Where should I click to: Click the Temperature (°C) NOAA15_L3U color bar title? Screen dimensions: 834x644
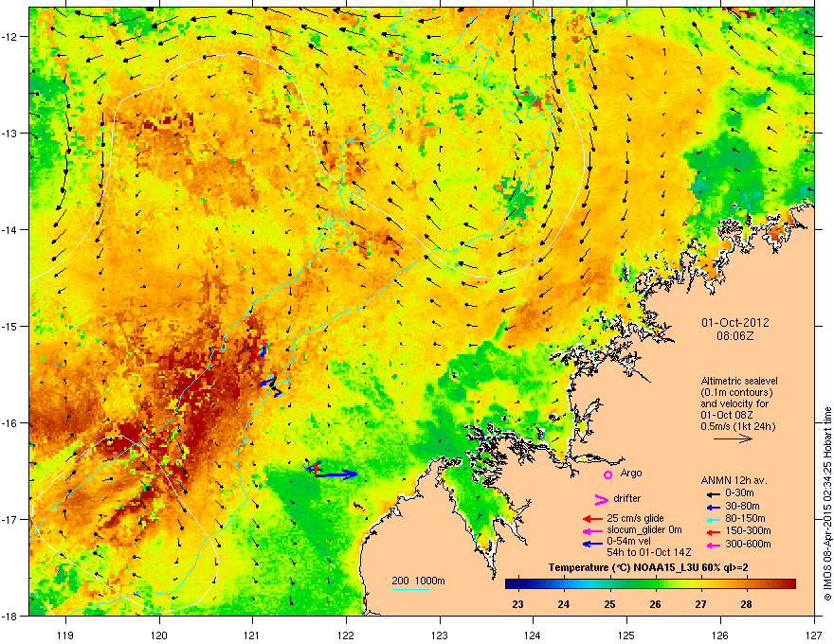648,567
